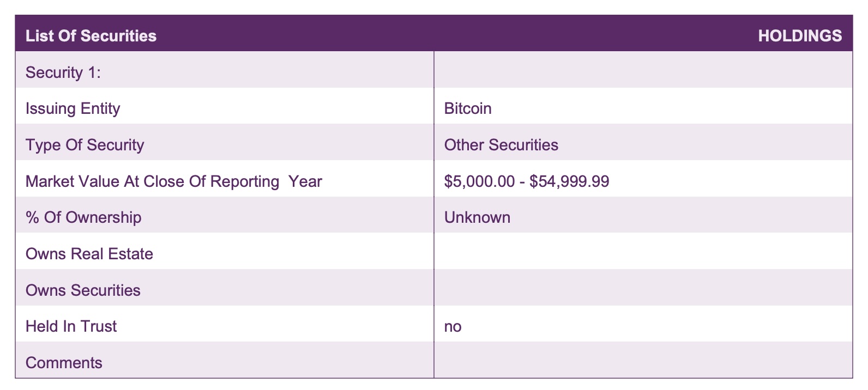Select the Security 1 row label
The width and height of the screenshot is (868, 390).
[x=63, y=72]
